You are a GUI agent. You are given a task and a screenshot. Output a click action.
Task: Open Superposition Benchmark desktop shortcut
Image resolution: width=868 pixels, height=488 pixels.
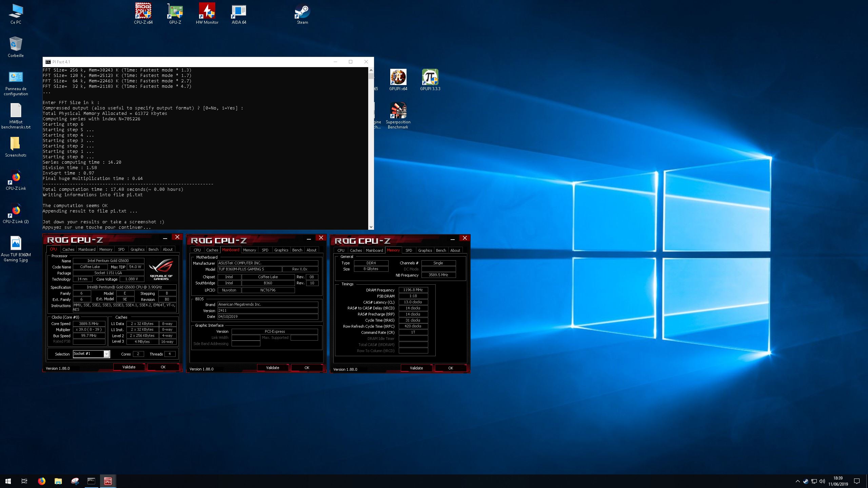click(x=398, y=115)
